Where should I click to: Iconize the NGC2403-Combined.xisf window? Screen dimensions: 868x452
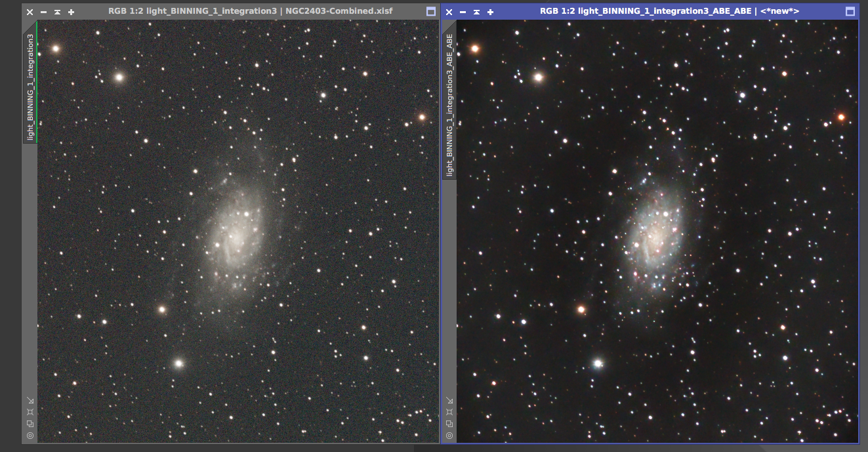43,12
